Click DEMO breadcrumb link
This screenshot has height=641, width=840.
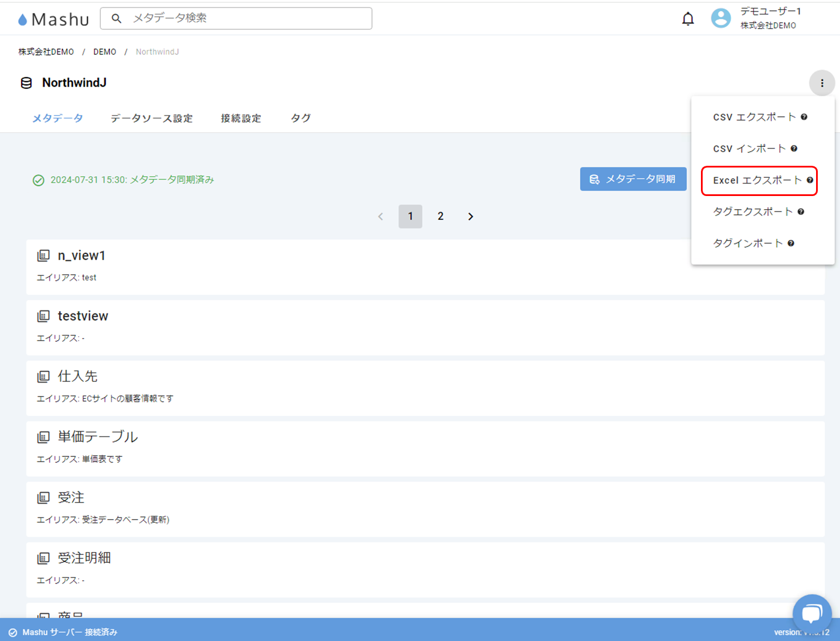pyautogui.click(x=105, y=52)
